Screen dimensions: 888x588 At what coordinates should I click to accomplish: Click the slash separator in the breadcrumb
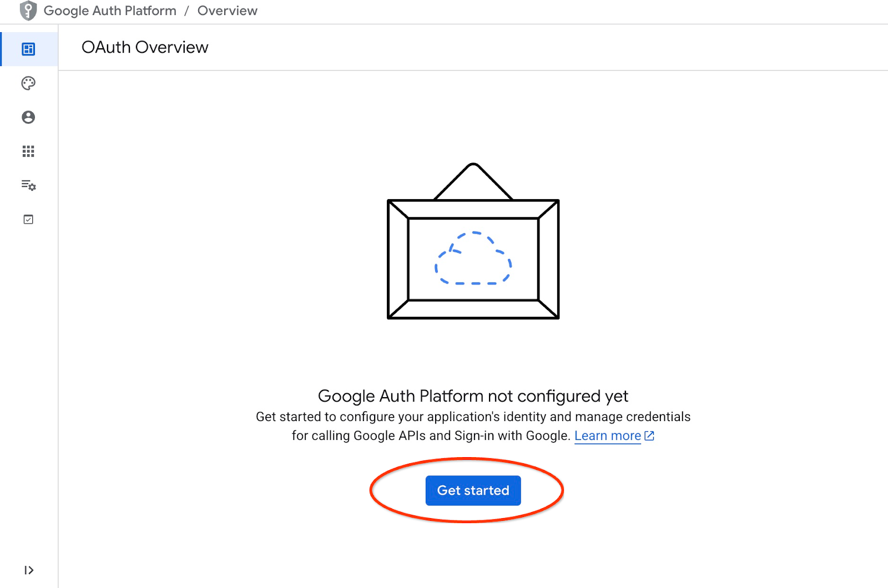187,11
